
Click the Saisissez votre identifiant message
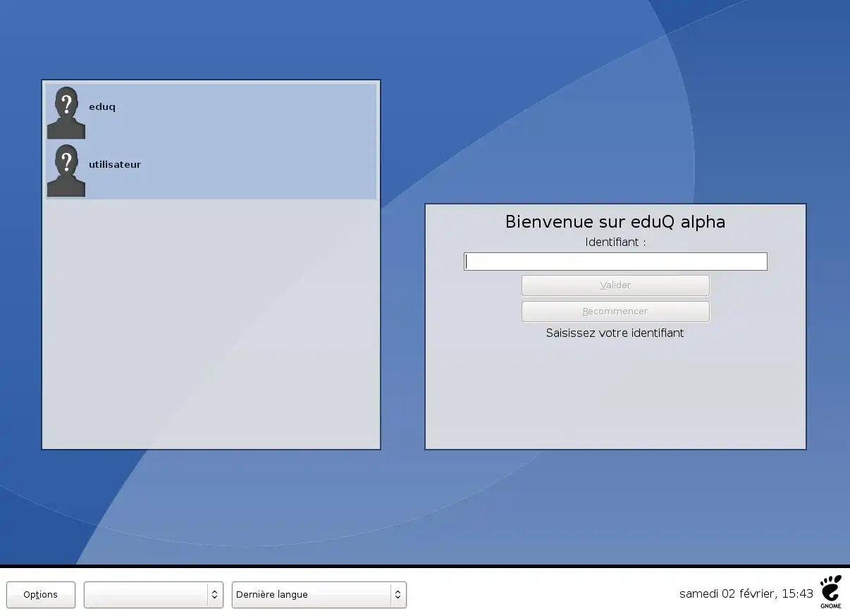[x=615, y=333]
